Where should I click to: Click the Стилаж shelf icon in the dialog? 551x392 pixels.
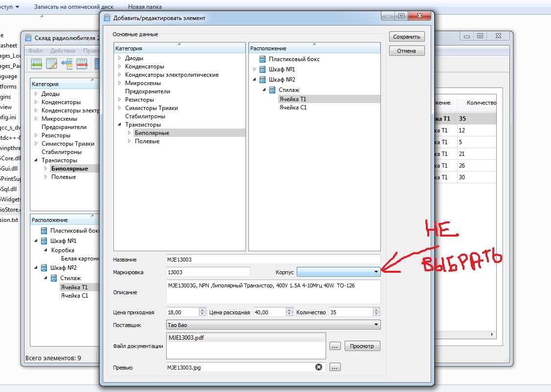coord(272,90)
